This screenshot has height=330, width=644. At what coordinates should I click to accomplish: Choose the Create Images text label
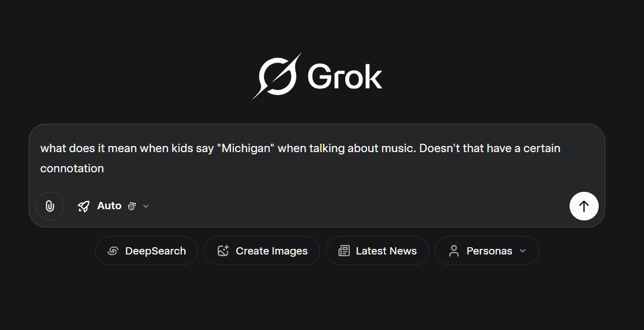click(x=271, y=251)
